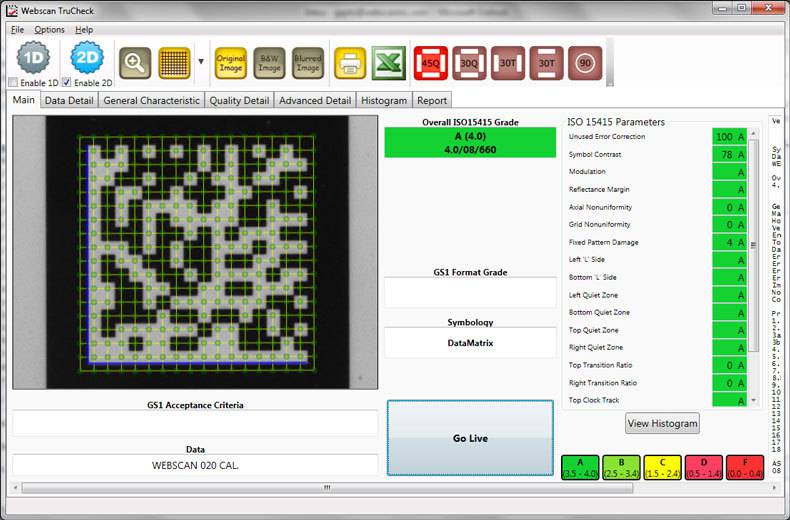The width and height of the screenshot is (790, 520).
Task: Open the Options menu
Action: pos(49,30)
